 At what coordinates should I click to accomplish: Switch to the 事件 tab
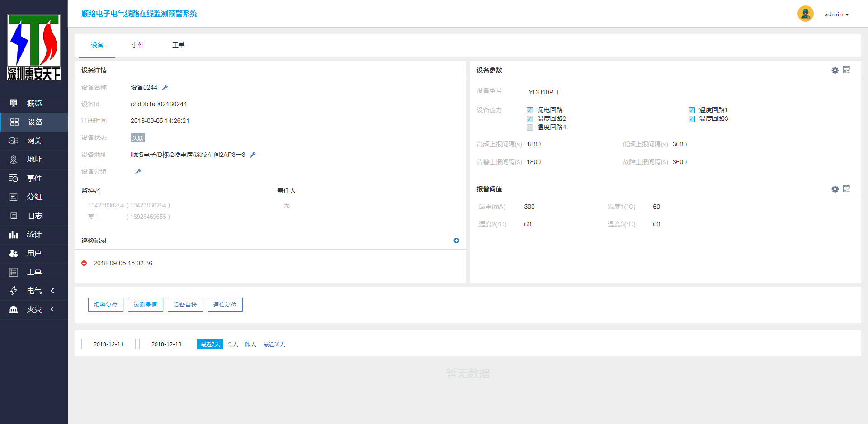[x=138, y=45]
